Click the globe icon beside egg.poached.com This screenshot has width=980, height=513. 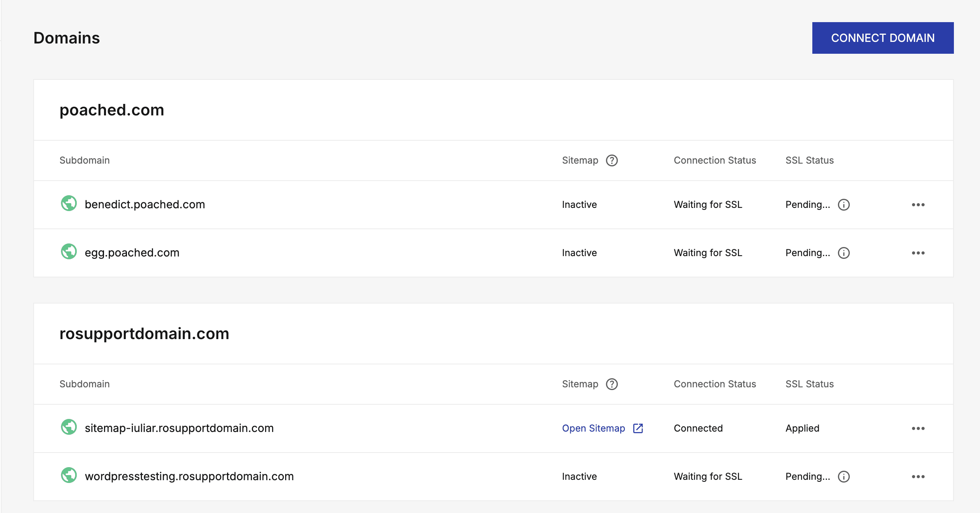pyautogui.click(x=69, y=252)
